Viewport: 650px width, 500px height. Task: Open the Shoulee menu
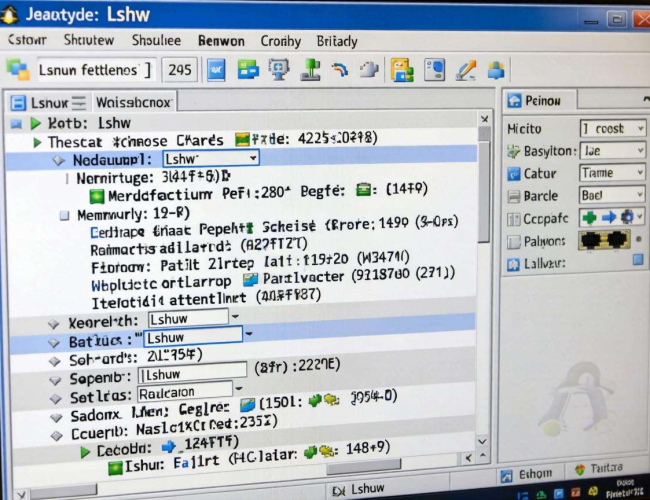[x=156, y=41]
